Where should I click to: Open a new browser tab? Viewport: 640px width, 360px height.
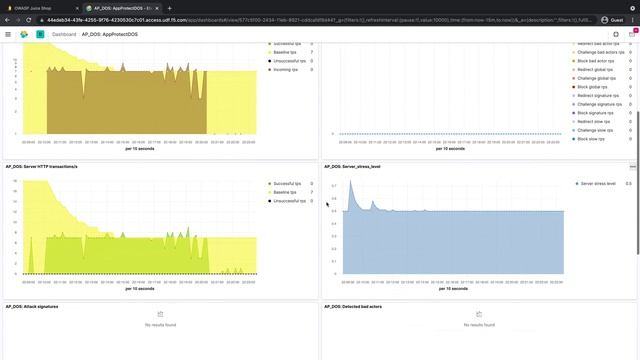click(169, 8)
